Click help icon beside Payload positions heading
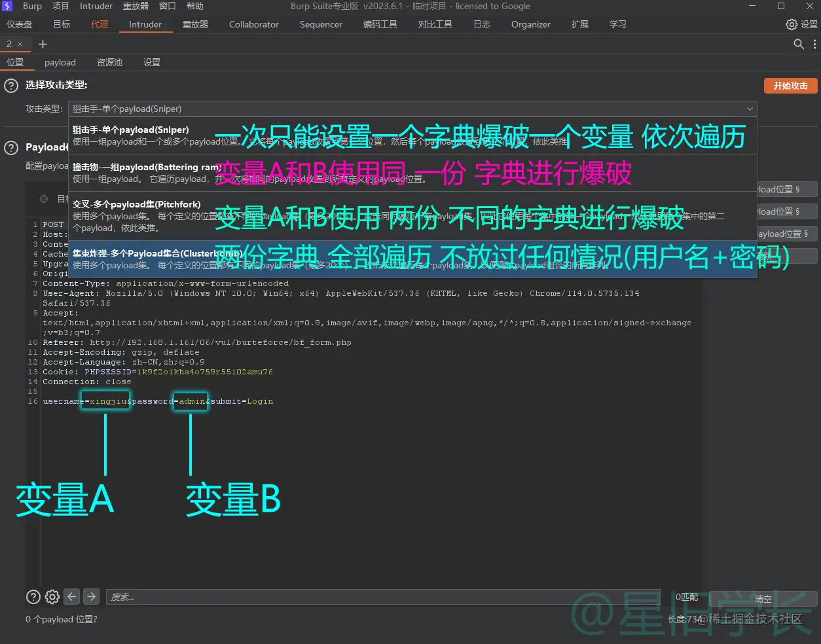 click(11, 147)
